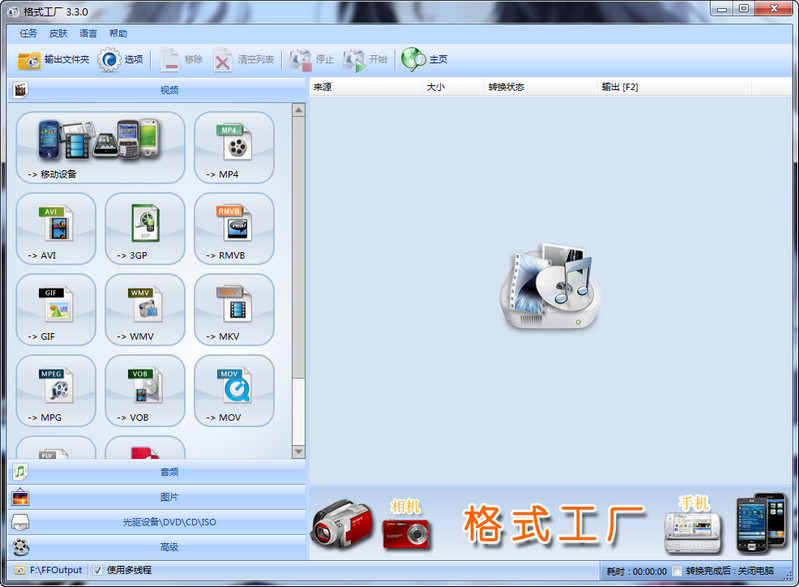Click the 耗时 : 00:00:00 elapsed time
The image size is (799, 587).
[636, 571]
